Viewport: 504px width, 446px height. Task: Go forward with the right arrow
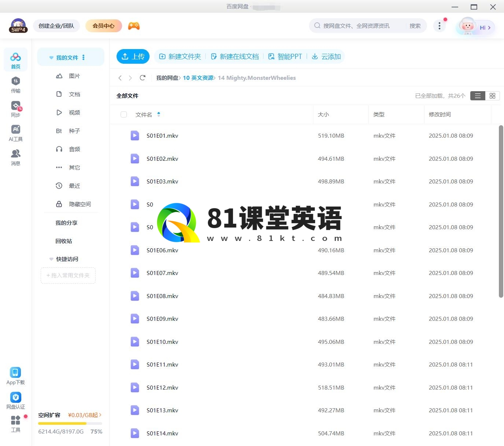[130, 78]
